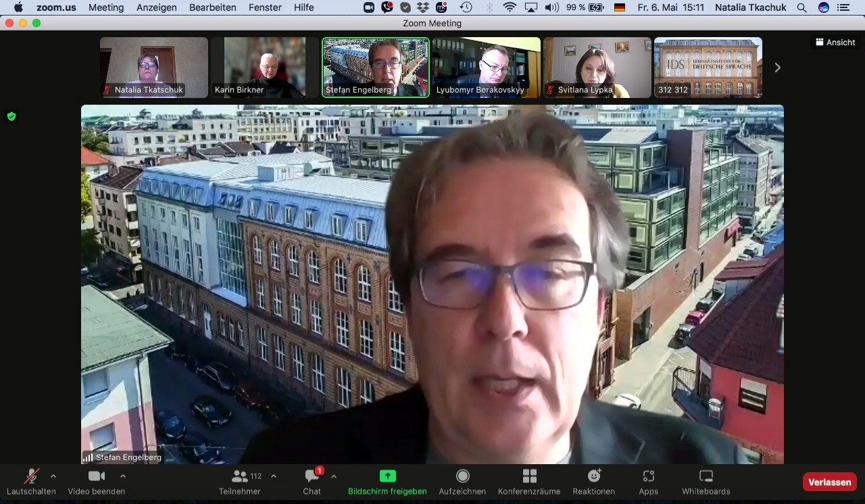Open the Chat panel
Viewport: 865px width, 504px height.
pos(312,482)
